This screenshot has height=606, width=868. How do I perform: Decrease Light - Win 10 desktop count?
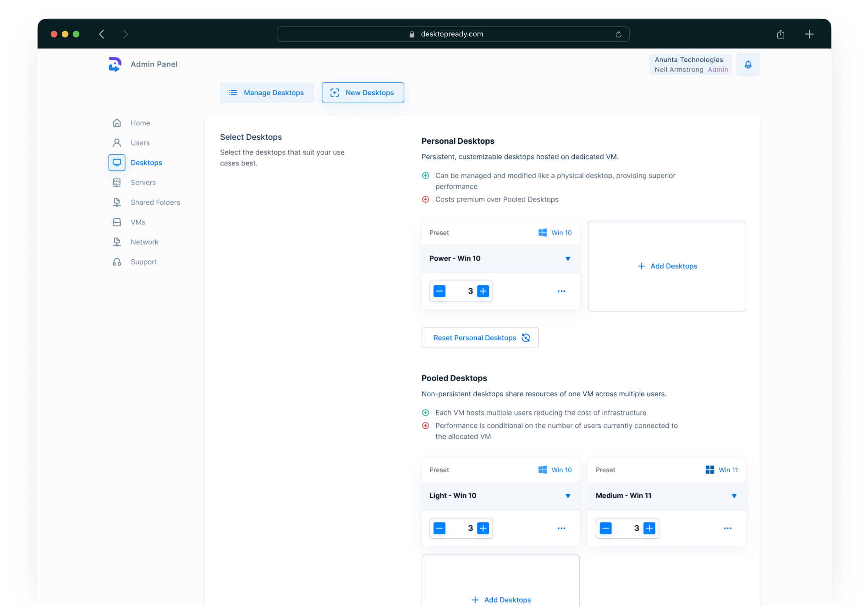click(439, 528)
